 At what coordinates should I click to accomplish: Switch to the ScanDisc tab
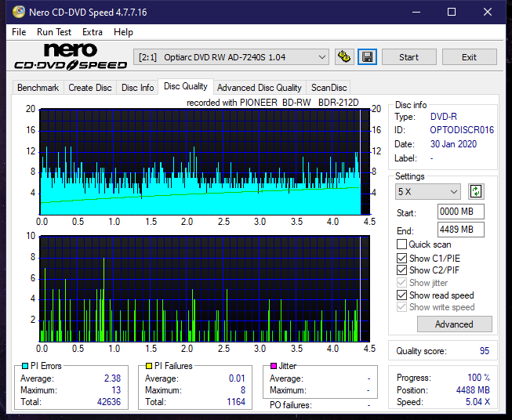[x=329, y=88]
